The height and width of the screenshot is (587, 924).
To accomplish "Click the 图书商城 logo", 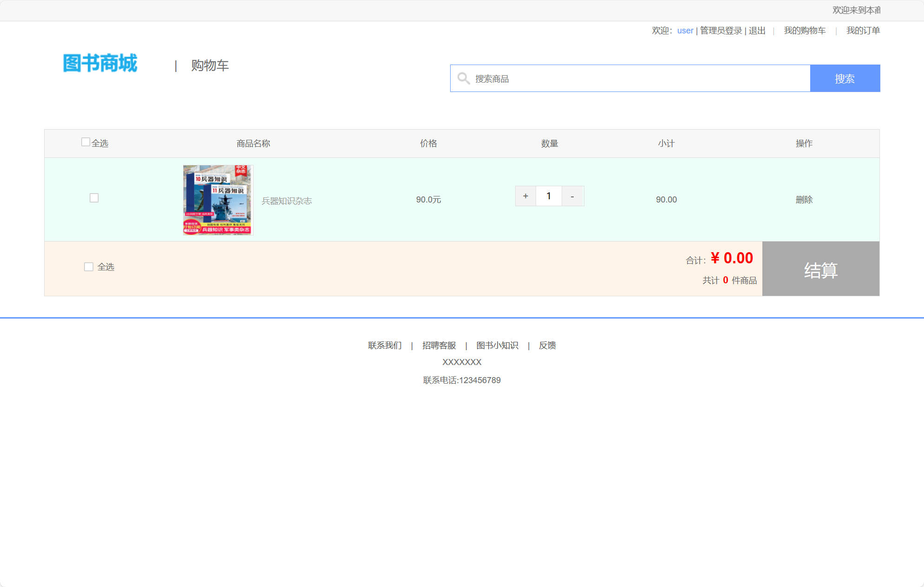I will 100,64.
